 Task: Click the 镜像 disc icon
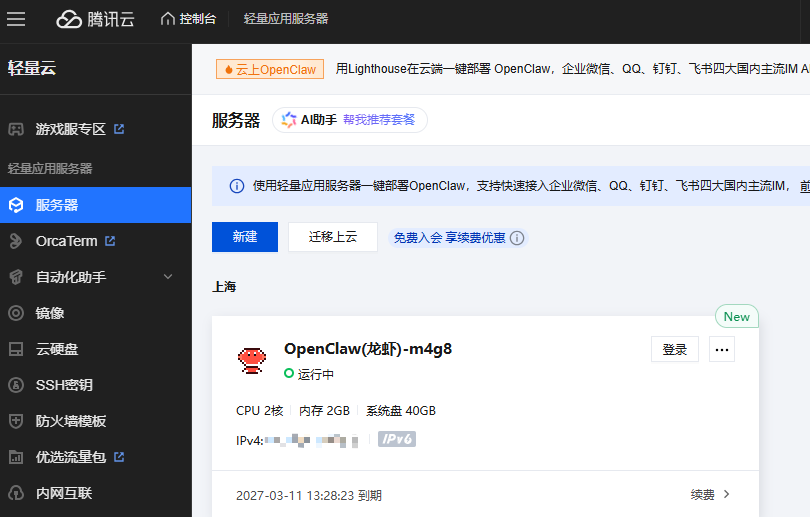coord(16,313)
